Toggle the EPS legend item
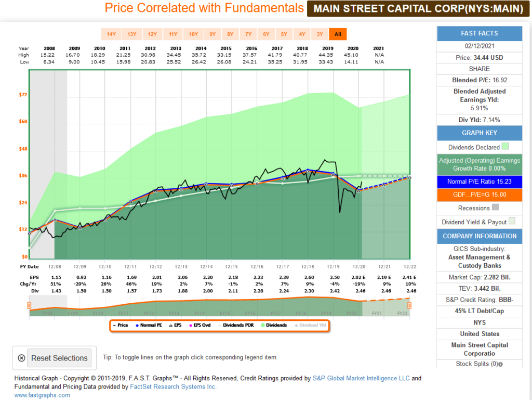 coord(176,325)
